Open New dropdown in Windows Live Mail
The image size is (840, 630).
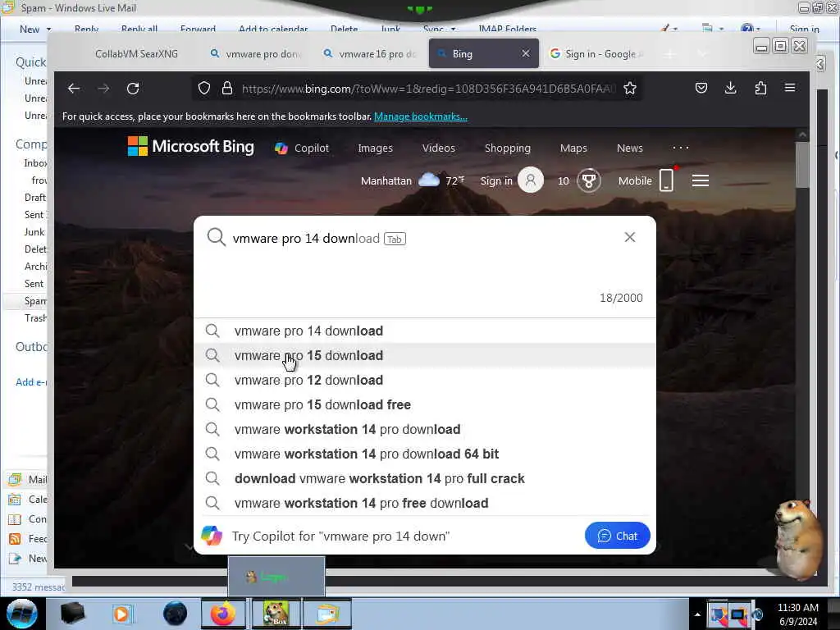click(48, 30)
